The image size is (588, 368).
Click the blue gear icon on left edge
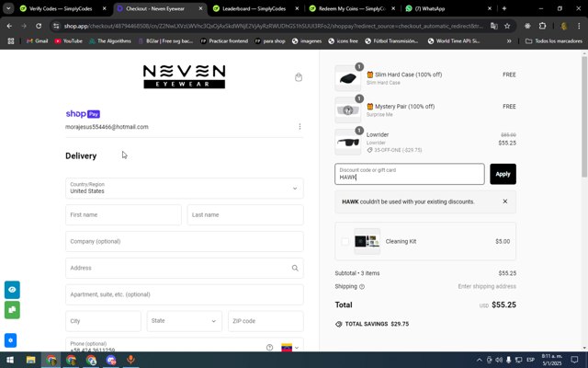pyautogui.click(x=10, y=340)
